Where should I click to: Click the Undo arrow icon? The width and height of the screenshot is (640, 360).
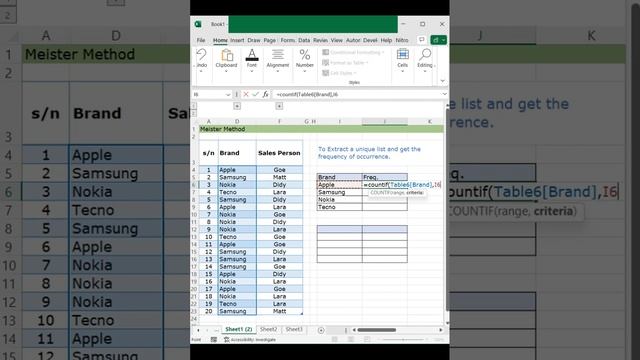(202, 55)
